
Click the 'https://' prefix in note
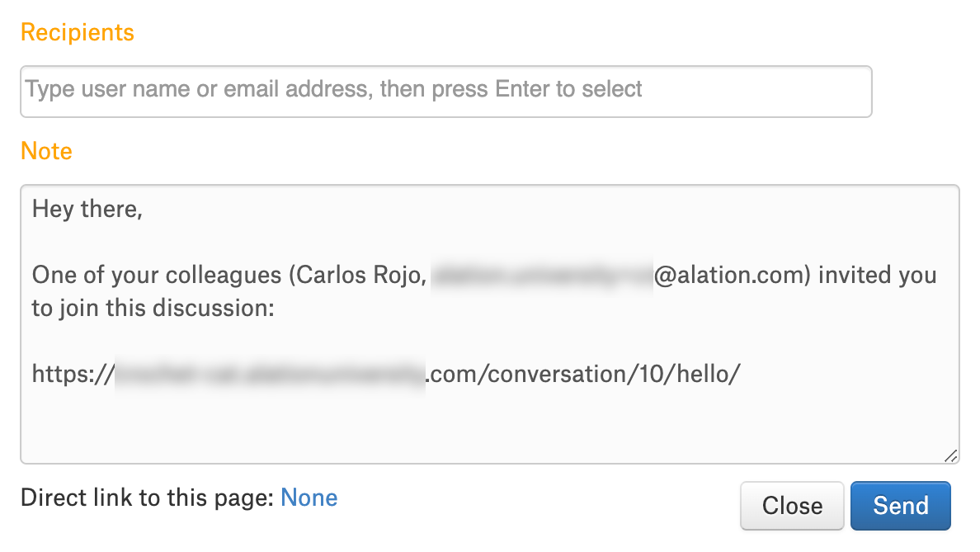(73, 374)
